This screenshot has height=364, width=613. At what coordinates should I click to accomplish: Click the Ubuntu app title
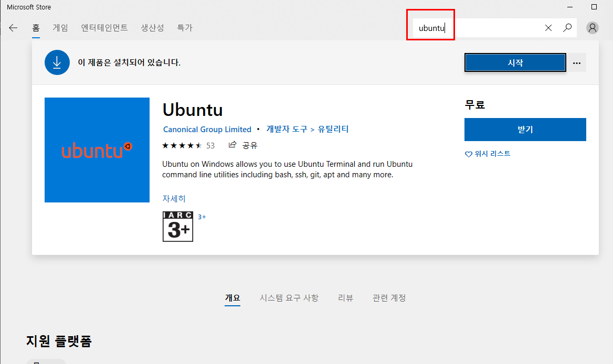[192, 110]
